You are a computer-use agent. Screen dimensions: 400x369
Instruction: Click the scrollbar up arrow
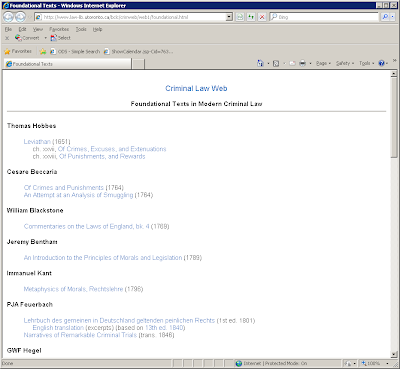tap(394, 74)
